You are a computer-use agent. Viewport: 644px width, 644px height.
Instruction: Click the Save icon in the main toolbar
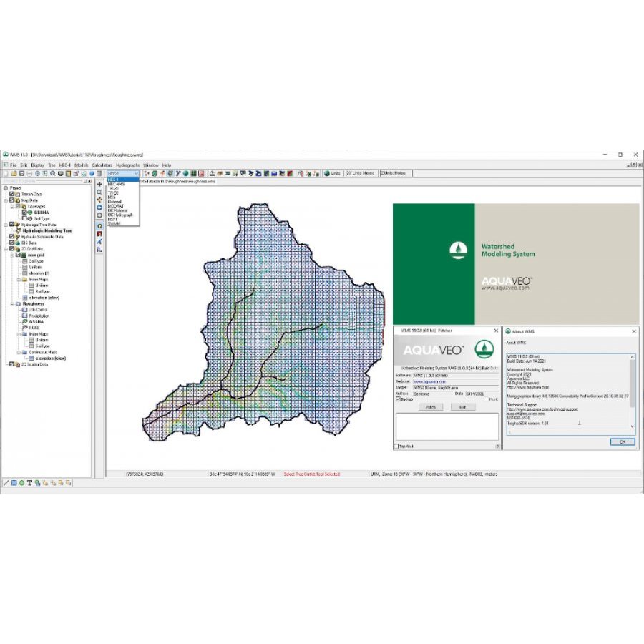(22, 173)
